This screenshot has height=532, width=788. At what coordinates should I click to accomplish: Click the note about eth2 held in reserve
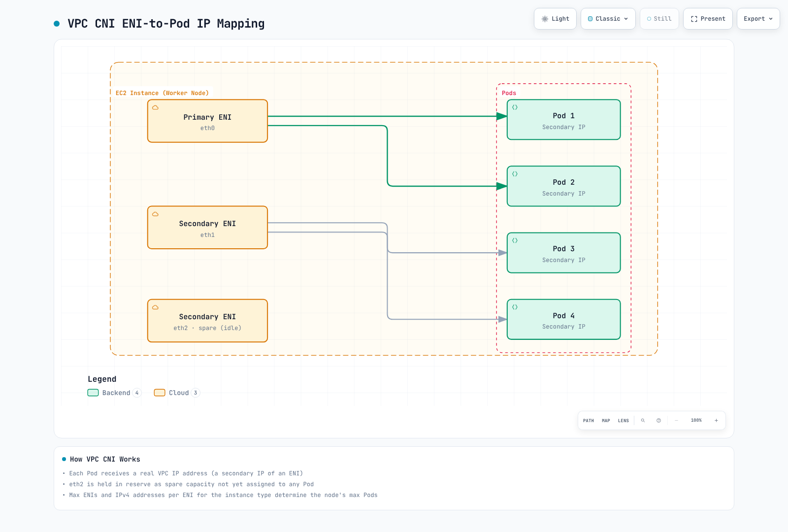click(192, 484)
